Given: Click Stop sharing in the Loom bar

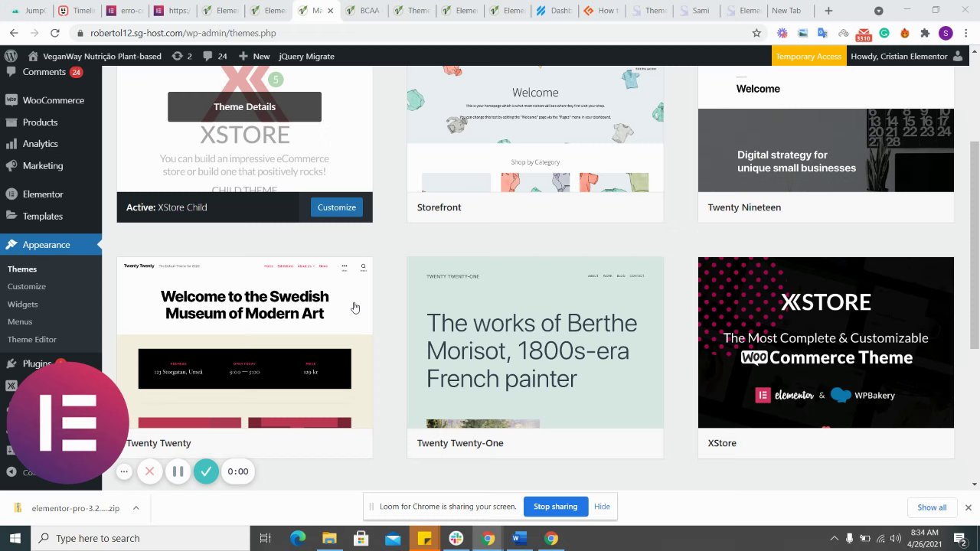Looking at the screenshot, I should [555, 507].
